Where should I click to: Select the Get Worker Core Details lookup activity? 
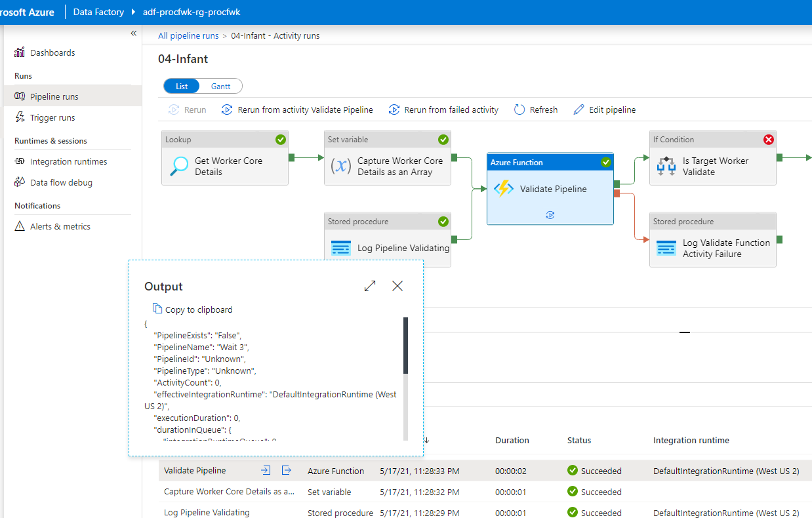(225, 157)
